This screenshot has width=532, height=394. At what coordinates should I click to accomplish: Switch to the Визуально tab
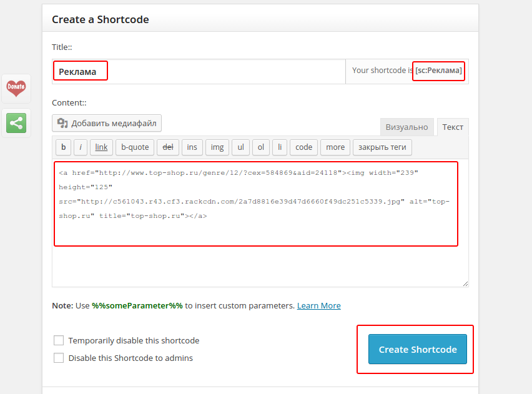click(406, 127)
